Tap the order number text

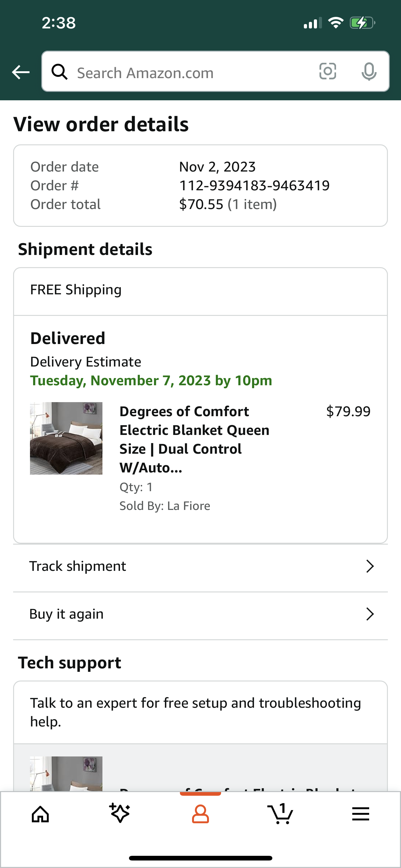254,186
